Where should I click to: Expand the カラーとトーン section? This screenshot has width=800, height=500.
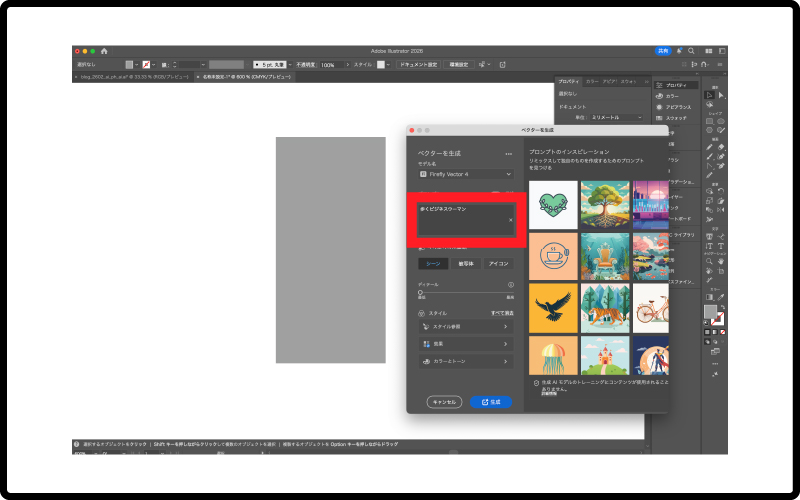[465, 361]
